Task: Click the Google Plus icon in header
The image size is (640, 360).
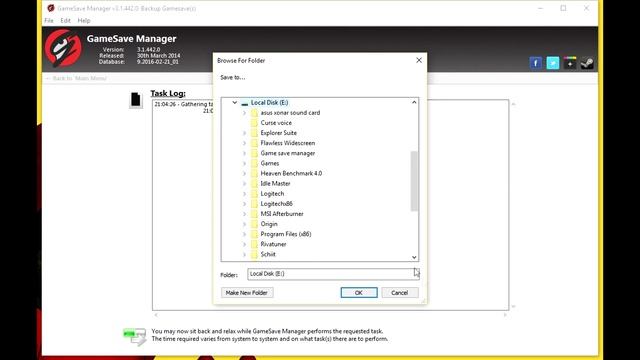Action: [x=570, y=63]
